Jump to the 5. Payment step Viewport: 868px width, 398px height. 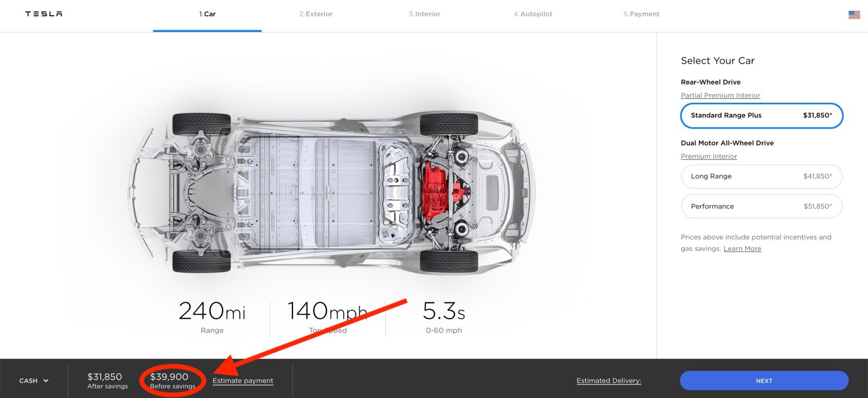(x=641, y=14)
